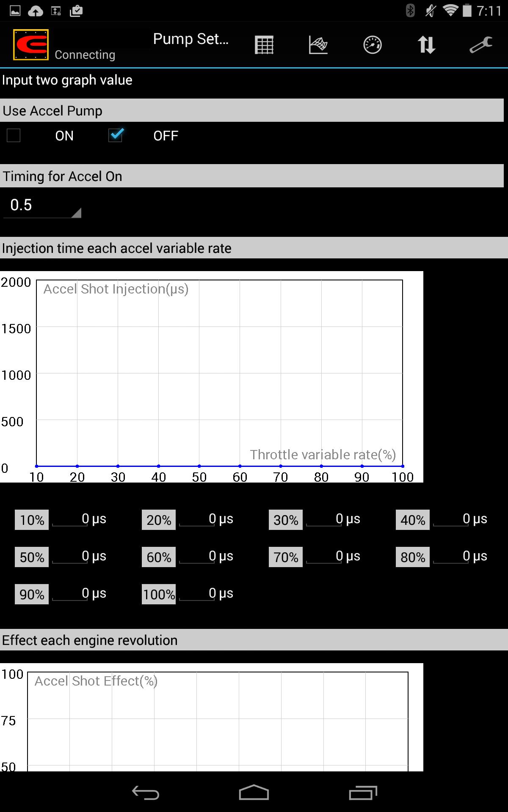508x812 pixels.
Task: Select the 70% injection time field
Action: click(x=324, y=557)
